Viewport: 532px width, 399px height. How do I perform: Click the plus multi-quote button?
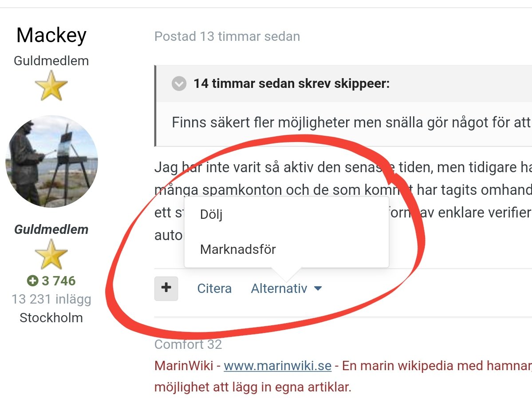(x=166, y=288)
